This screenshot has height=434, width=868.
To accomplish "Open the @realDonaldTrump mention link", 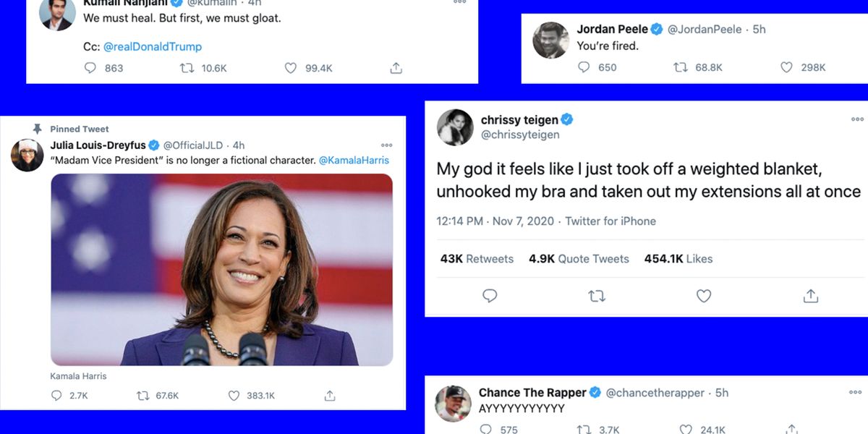I will pyautogui.click(x=152, y=46).
